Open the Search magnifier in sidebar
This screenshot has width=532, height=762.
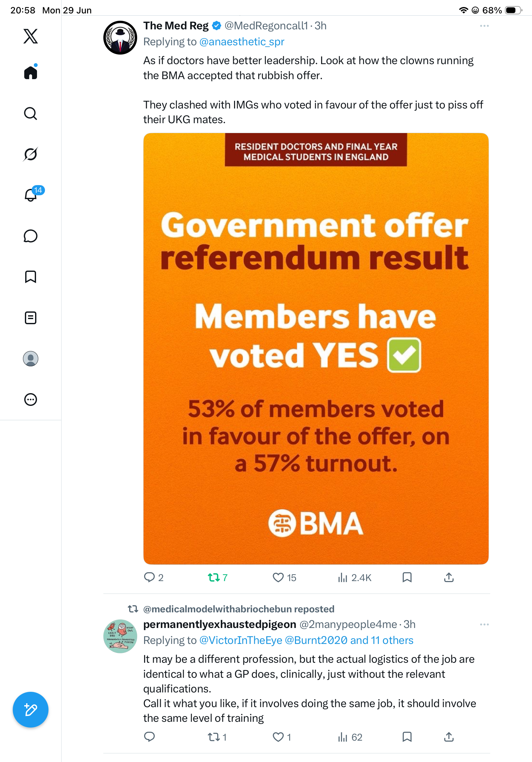click(x=31, y=114)
